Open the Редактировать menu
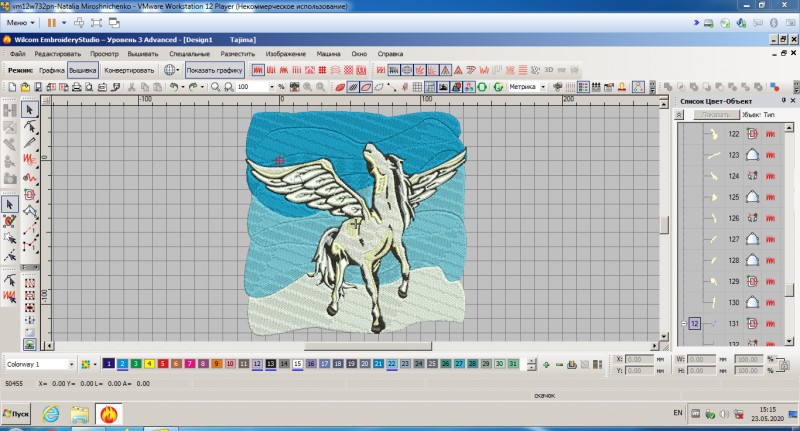800x431 pixels. [x=58, y=54]
